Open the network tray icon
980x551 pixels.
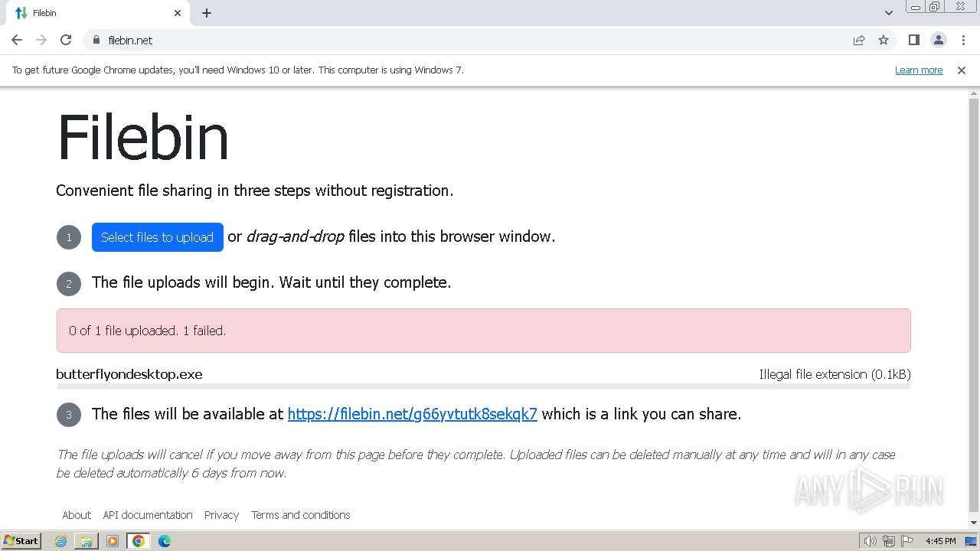(x=889, y=541)
